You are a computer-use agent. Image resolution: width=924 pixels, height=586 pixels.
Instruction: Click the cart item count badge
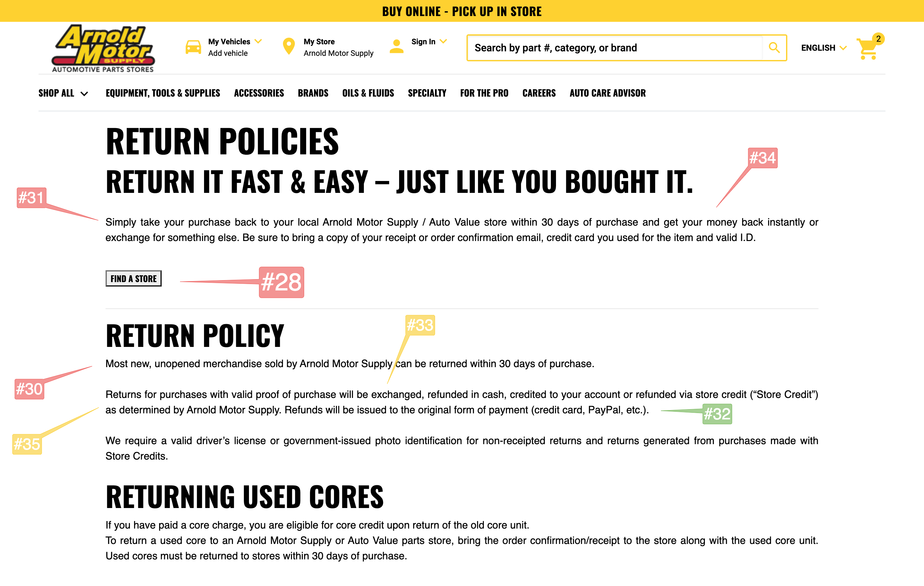[878, 39]
